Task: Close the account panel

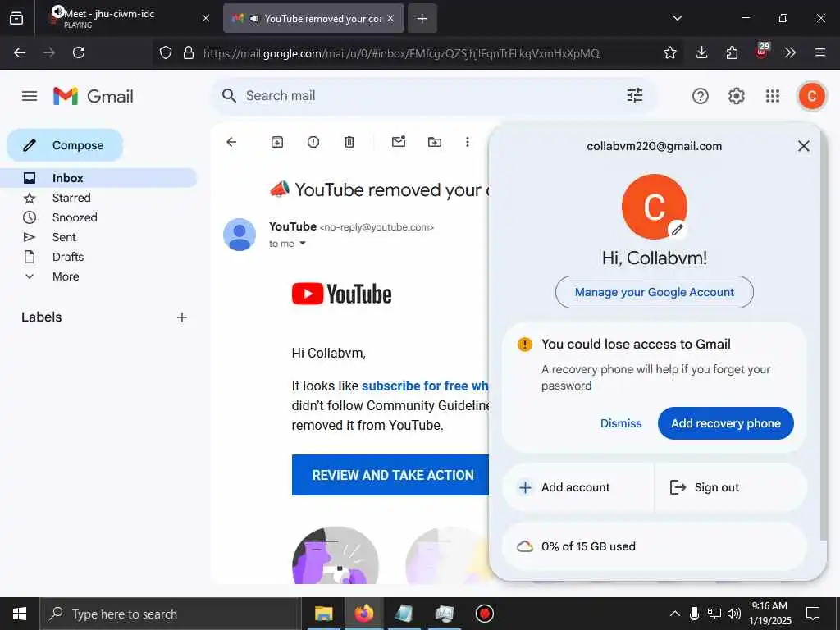Action: tap(803, 146)
